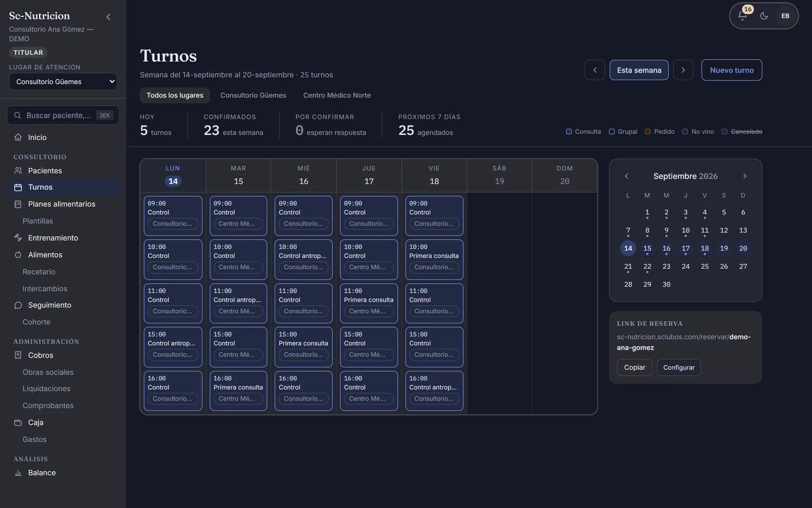Advance mini calendar to next month
Viewport: 812px width, 508px height.
coord(745,176)
